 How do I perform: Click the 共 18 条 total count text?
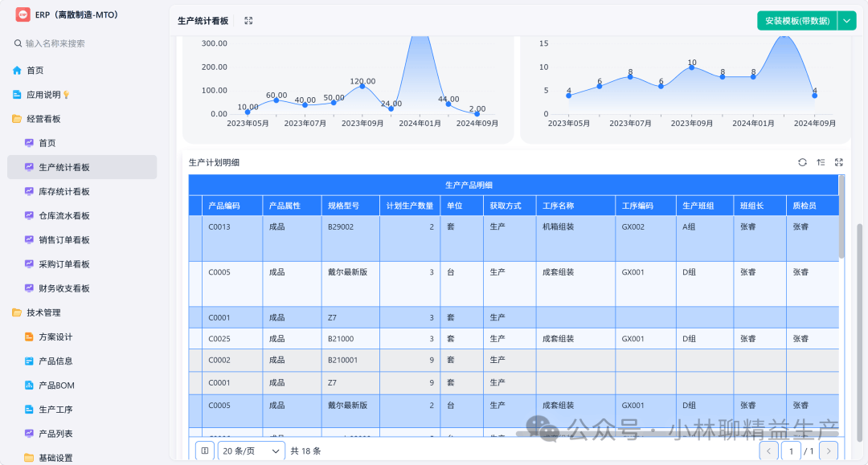tap(305, 451)
